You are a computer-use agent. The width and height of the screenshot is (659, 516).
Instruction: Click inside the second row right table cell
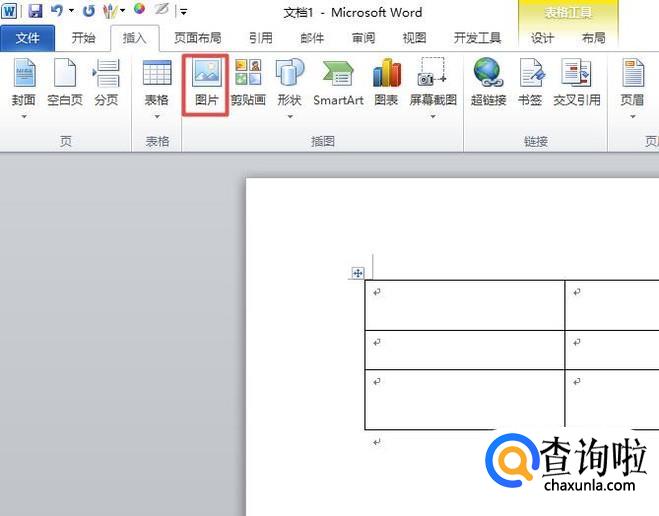tap(612, 350)
